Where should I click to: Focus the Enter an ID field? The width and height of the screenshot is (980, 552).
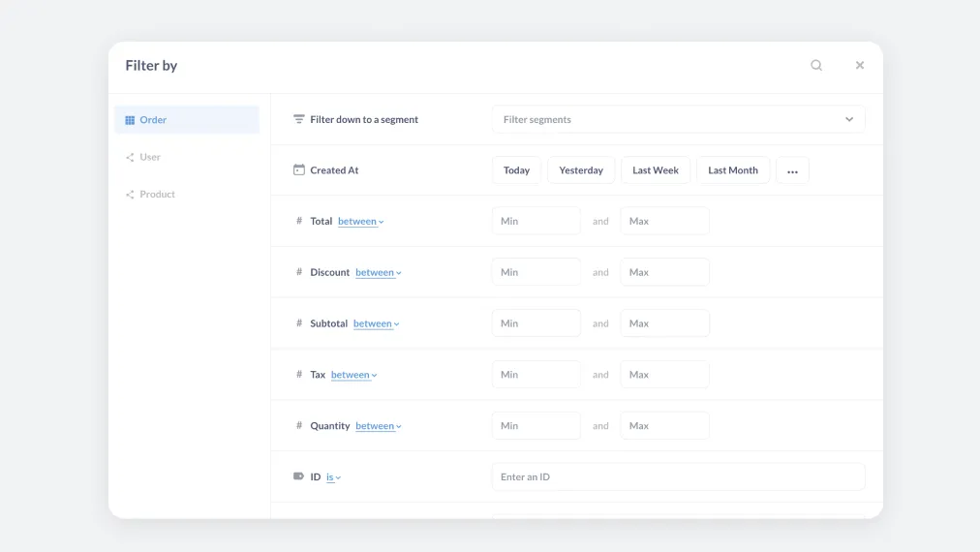678,476
